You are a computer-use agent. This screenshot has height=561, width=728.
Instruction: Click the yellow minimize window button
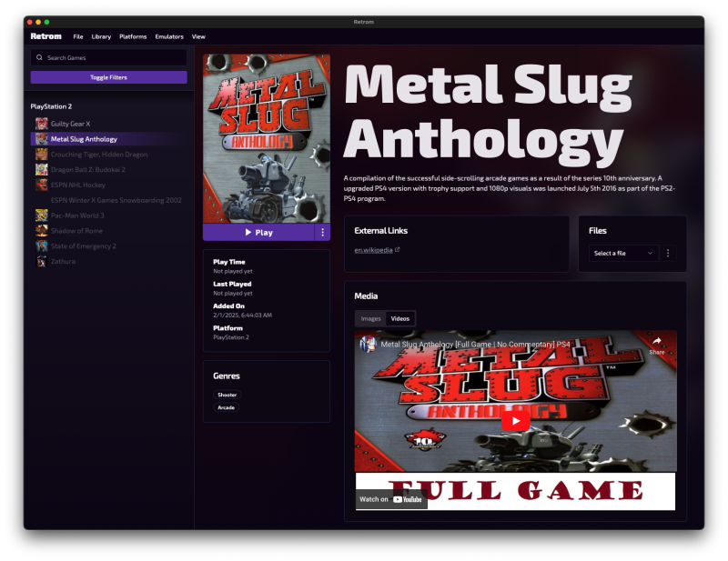[38, 22]
